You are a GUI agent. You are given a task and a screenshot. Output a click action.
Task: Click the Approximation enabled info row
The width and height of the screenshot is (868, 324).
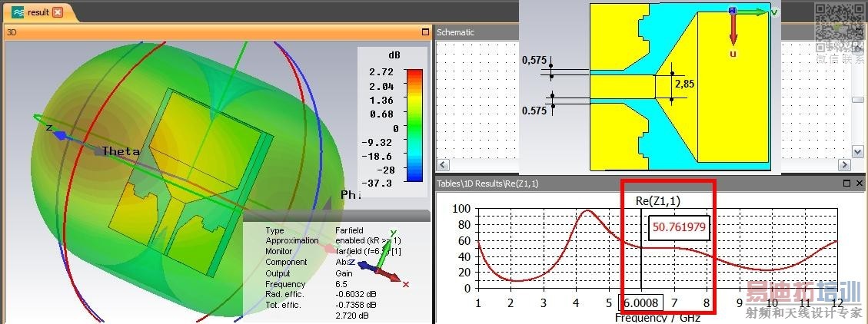tap(332, 240)
